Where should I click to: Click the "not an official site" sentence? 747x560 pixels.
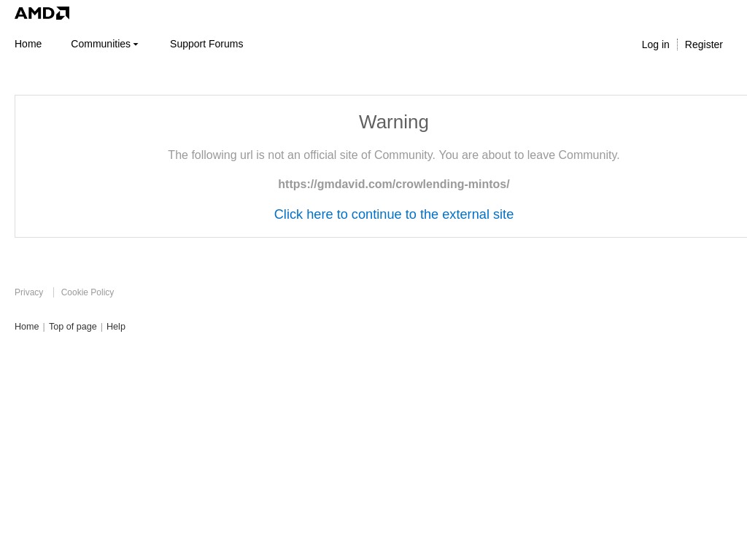coord(301,155)
